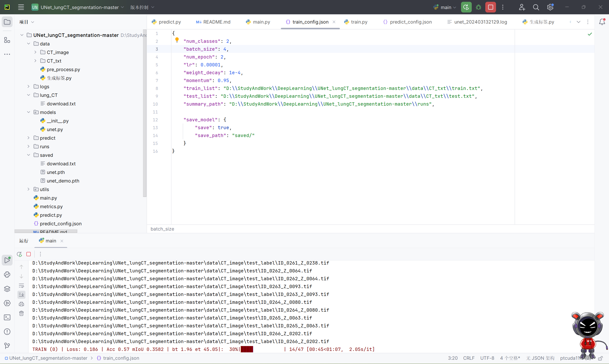
Task: Open the Notifications bell
Action: (602, 22)
